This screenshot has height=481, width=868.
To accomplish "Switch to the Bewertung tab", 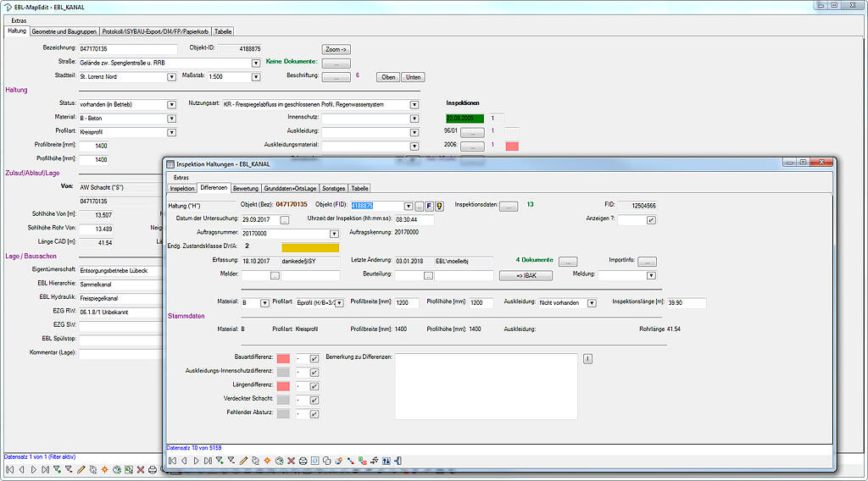I will tap(246, 188).
